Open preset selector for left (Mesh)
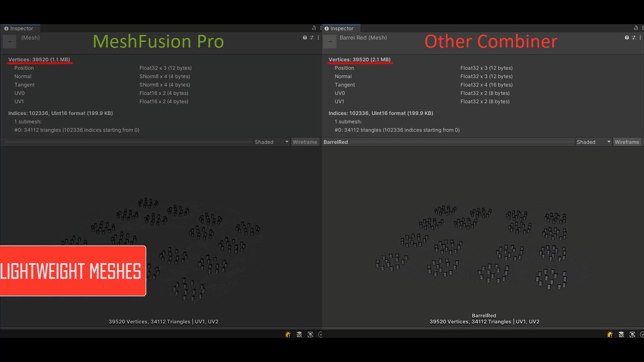Image resolution: width=644 pixels, height=362 pixels. 311,38
